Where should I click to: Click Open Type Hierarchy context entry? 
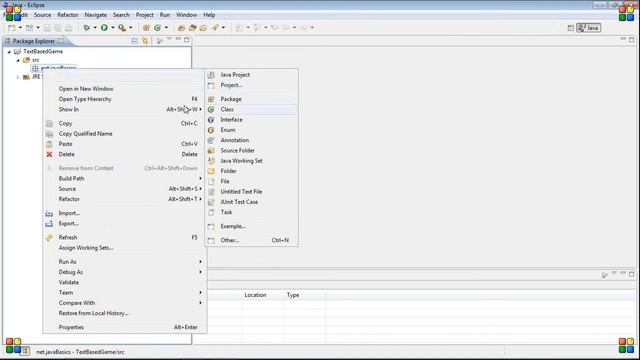(124, 99)
